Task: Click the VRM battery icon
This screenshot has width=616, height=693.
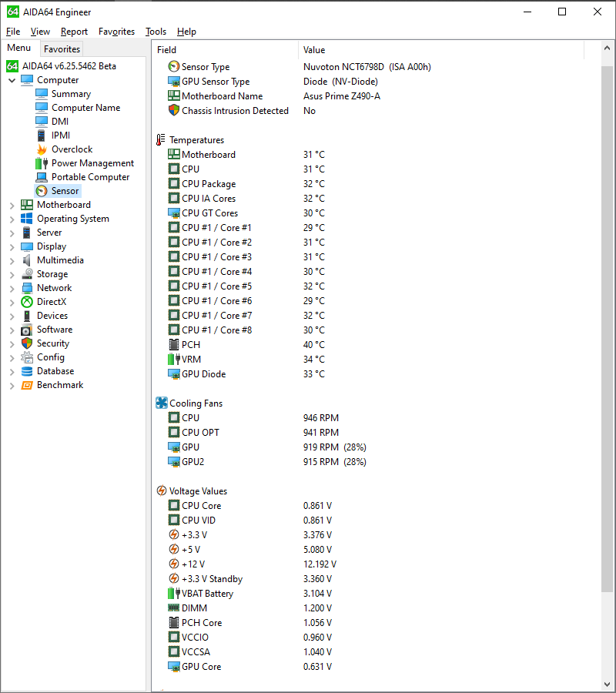Action: coord(174,360)
